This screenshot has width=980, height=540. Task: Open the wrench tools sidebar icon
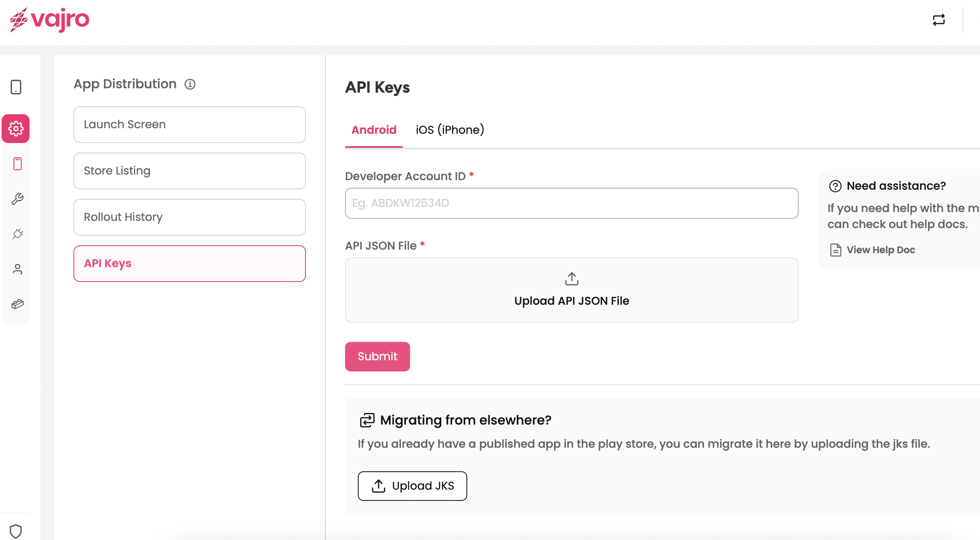(x=17, y=199)
